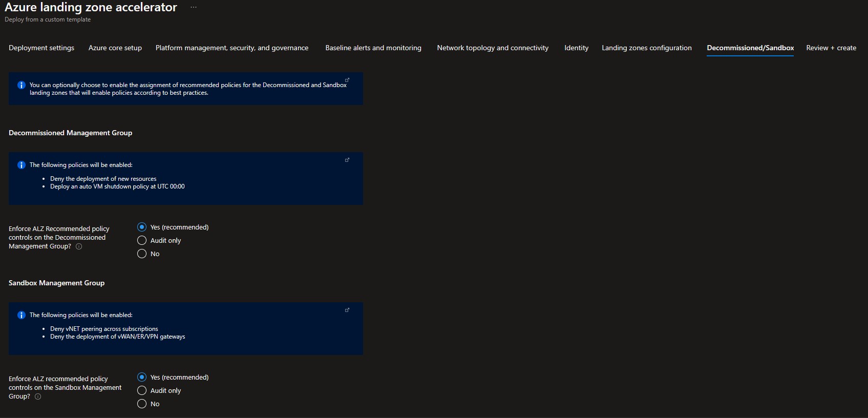
Task: Click info icon in Sandbox policies banner
Action: (x=22, y=315)
